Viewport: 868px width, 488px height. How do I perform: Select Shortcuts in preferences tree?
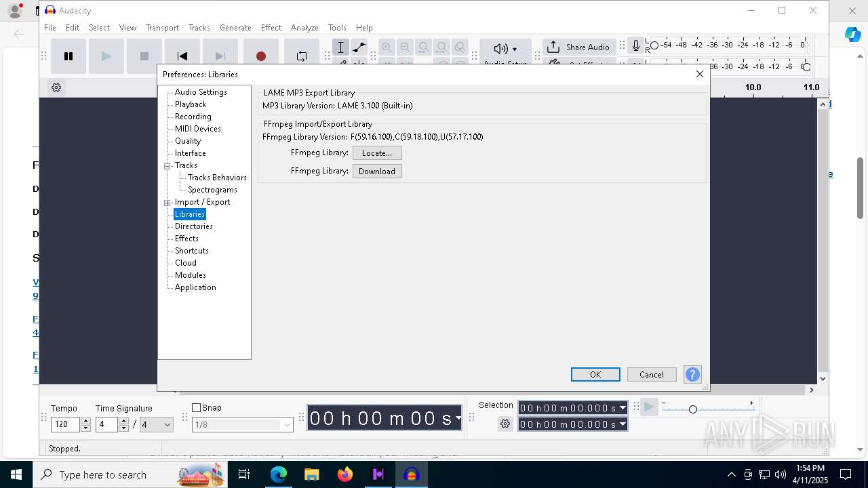tap(192, 251)
